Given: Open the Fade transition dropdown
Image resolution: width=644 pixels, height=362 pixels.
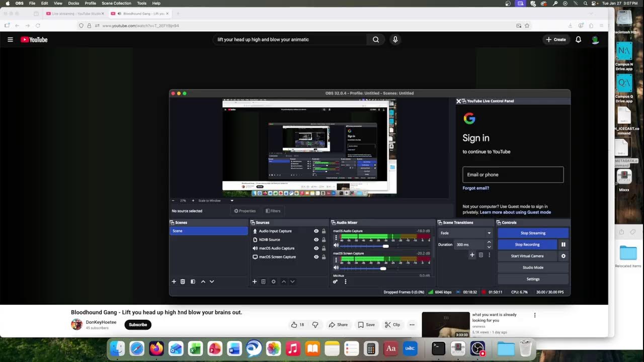Looking at the screenshot, I should (465, 233).
